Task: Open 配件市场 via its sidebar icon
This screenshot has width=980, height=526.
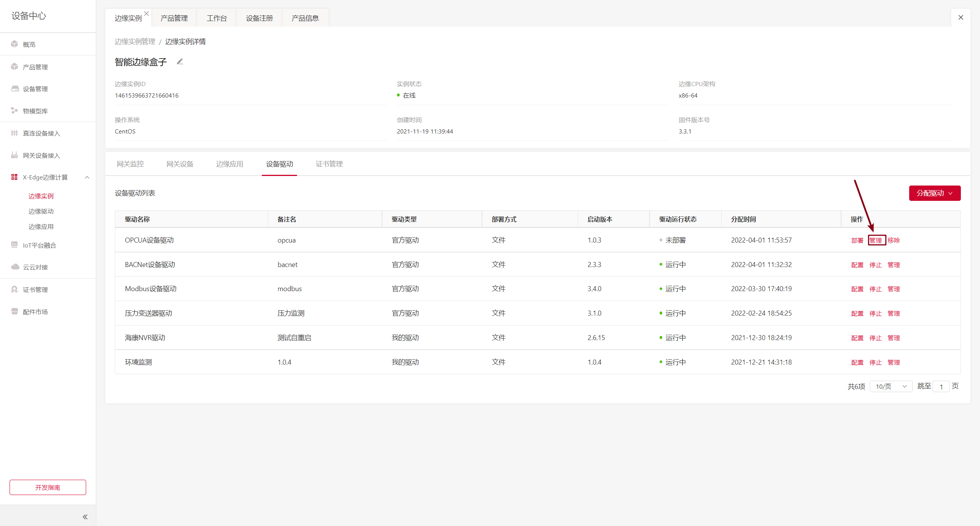Action: coord(15,311)
